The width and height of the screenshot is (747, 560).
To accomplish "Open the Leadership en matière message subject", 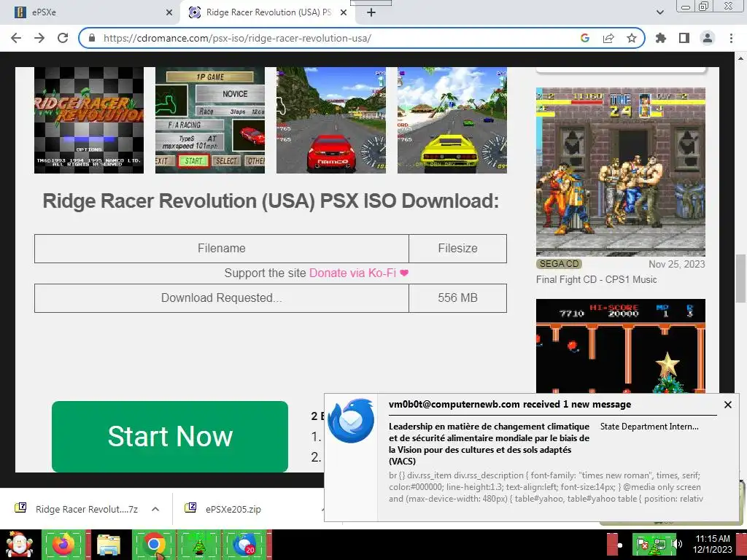I will (x=489, y=444).
